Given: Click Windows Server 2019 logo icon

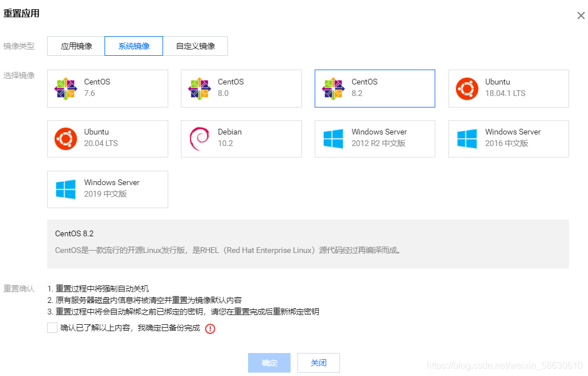Looking at the screenshot, I should [65, 189].
